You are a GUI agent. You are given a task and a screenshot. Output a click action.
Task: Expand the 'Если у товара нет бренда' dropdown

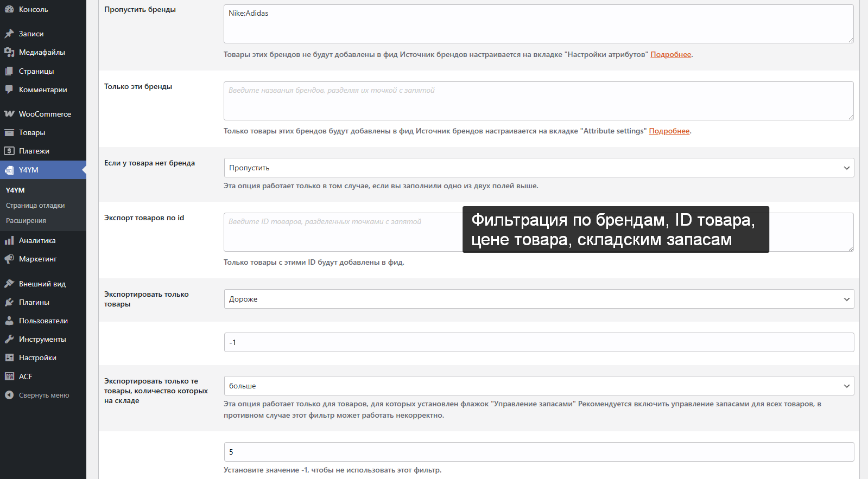tap(538, 168)
